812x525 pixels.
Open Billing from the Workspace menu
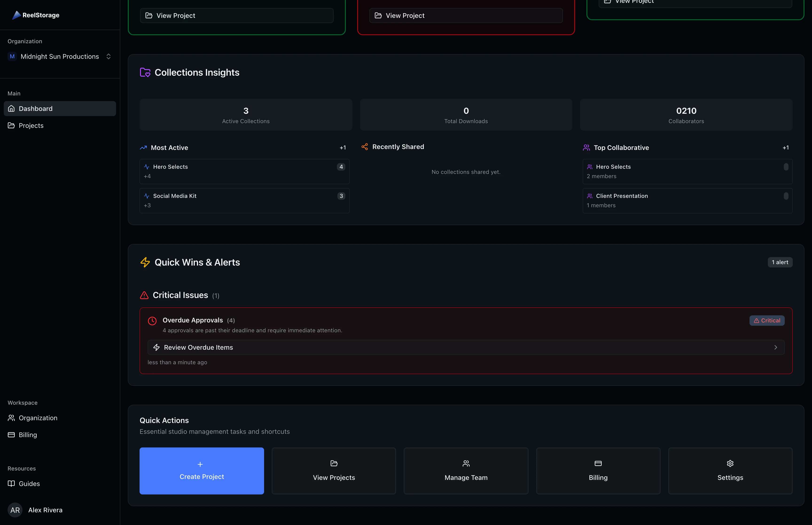pos(27,435)
